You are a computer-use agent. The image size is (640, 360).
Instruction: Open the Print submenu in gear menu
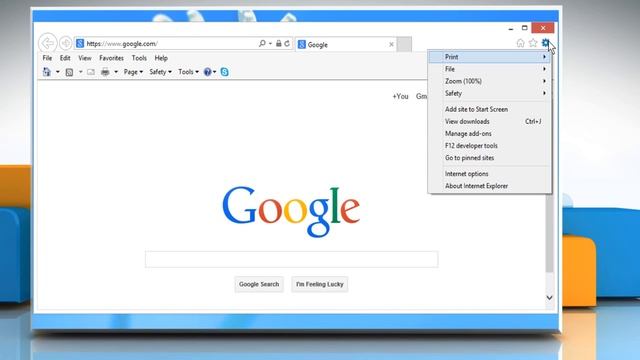pos(490,57)
